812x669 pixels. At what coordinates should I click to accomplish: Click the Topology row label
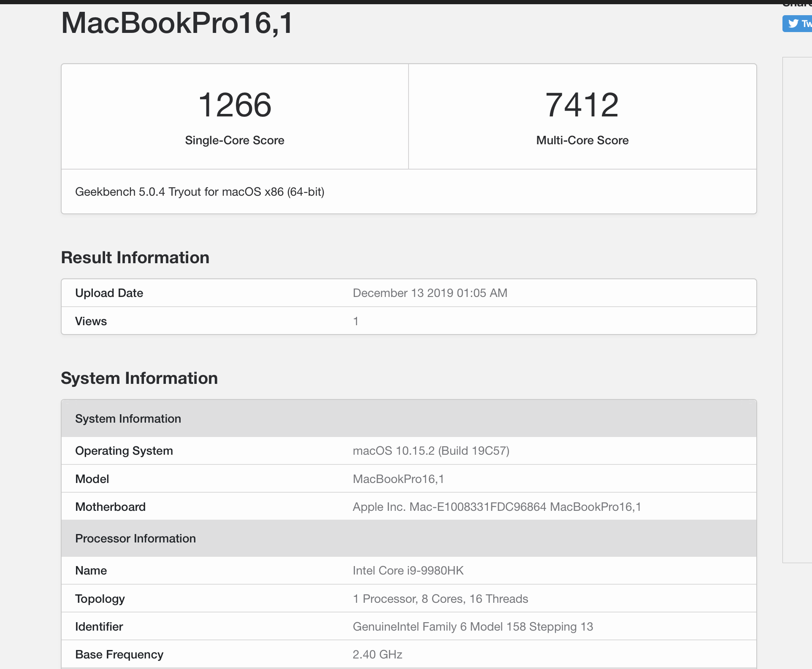100,599
